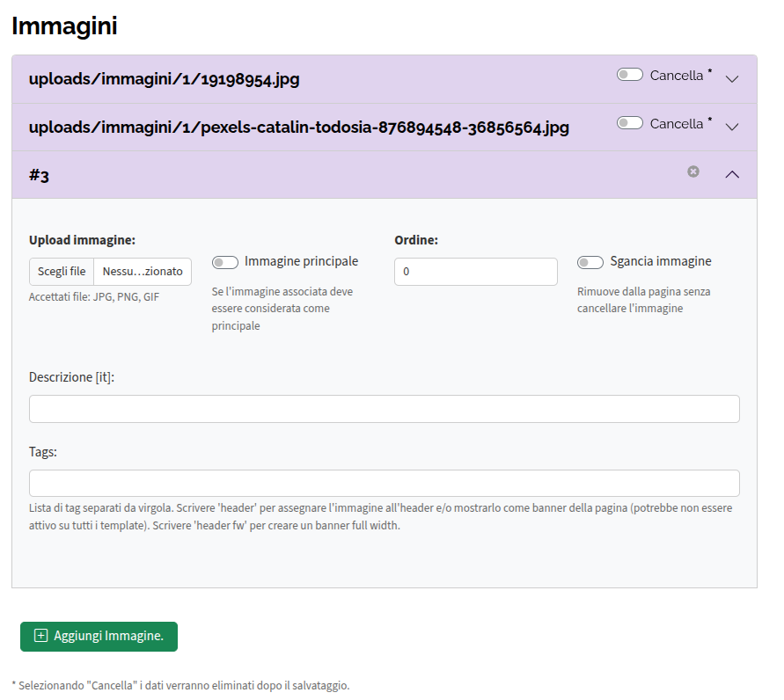This screenshot has width=784, height=700.
Task: Enable the Immagine principale switch
Action: pos(225,262)
